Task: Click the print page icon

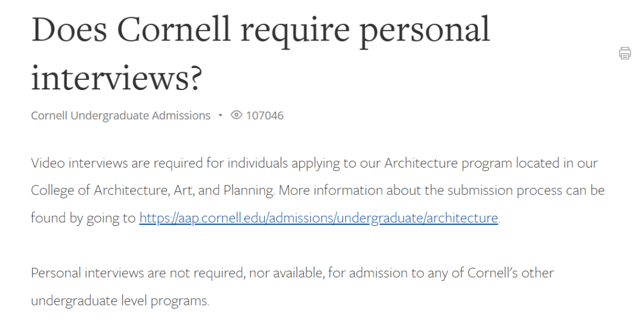Action: click(625, 53)
